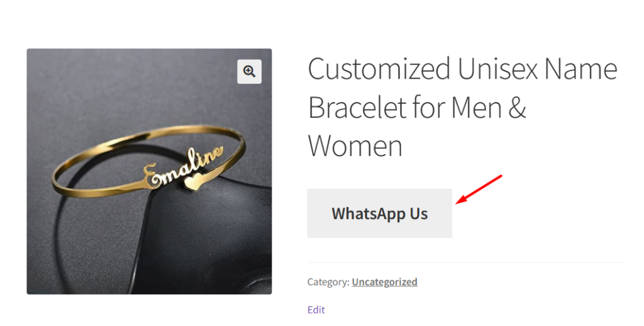Click the Category: label text
This screenshot has height=326, width=644.
328,282
